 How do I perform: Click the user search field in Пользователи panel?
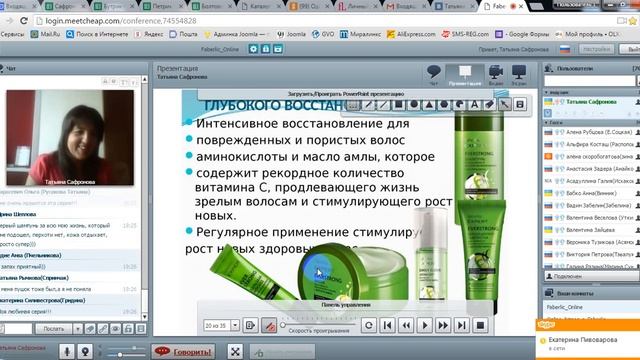click(x=589, y=81)
